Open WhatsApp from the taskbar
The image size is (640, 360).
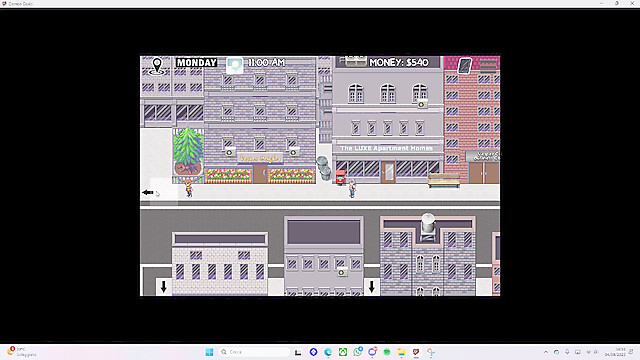tap(358, 352)
